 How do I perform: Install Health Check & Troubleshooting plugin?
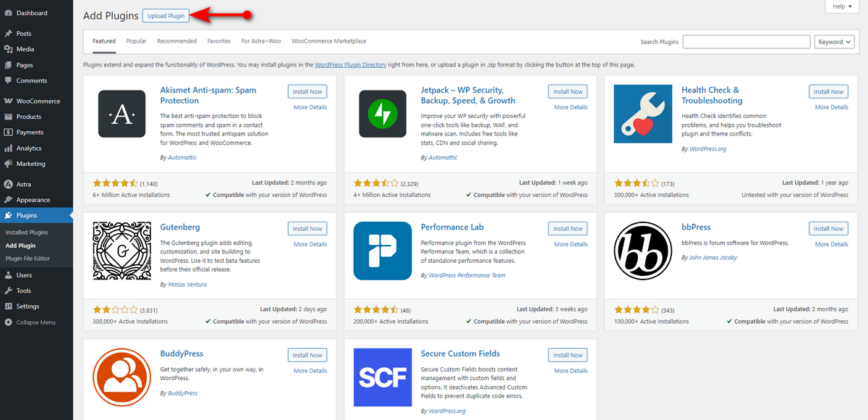pos(829,92)
